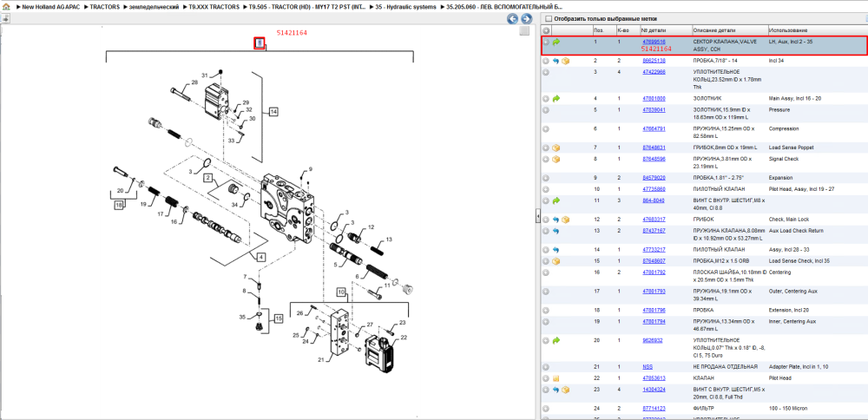
Task: Select '100 - 150 Micron' usage text
Action: [x=788, y=409]
